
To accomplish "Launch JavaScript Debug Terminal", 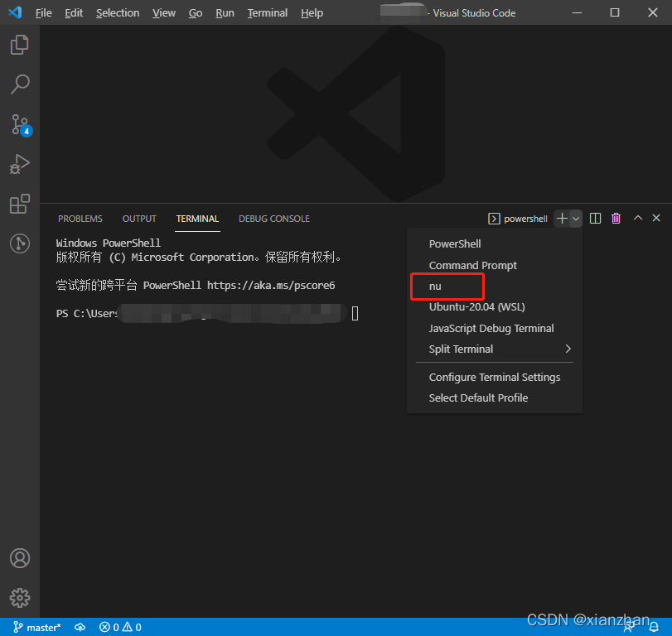I will point(494,328).
